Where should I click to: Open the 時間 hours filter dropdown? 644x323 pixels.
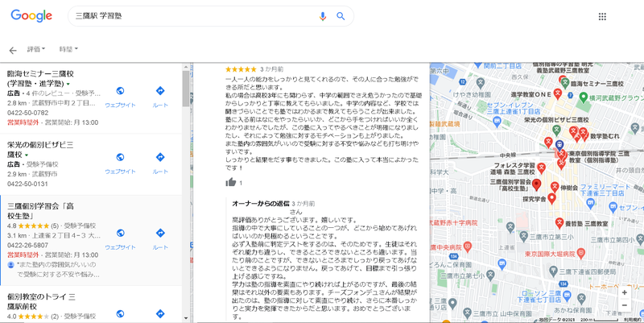pos(68,49)
